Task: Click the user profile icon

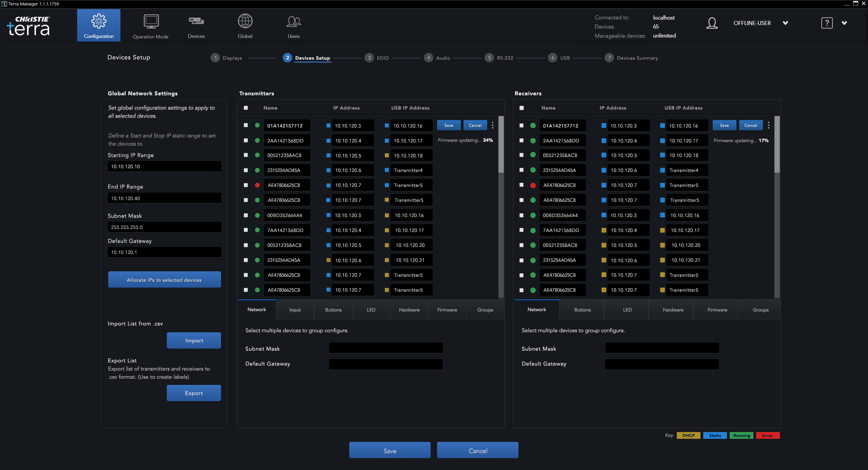Action: (712, 23)
